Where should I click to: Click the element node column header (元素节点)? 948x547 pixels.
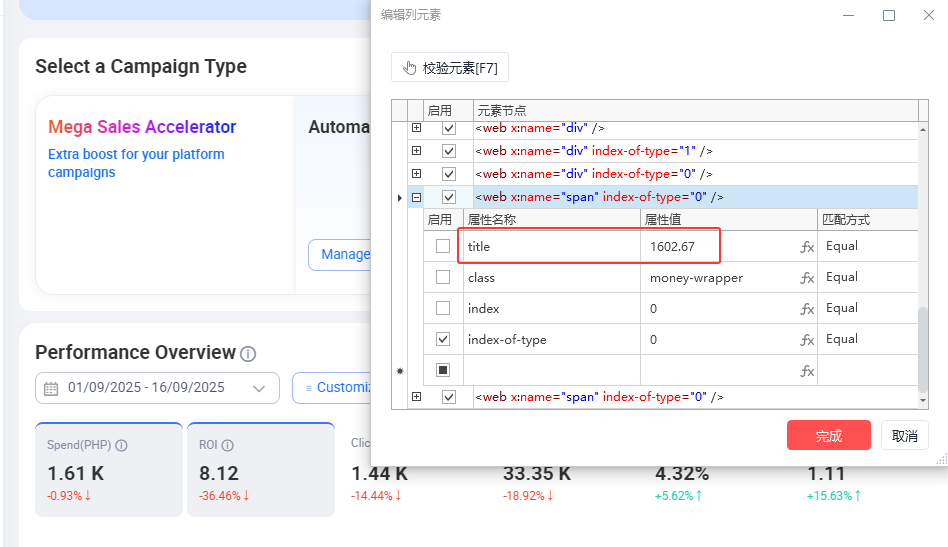click(695, 111)
